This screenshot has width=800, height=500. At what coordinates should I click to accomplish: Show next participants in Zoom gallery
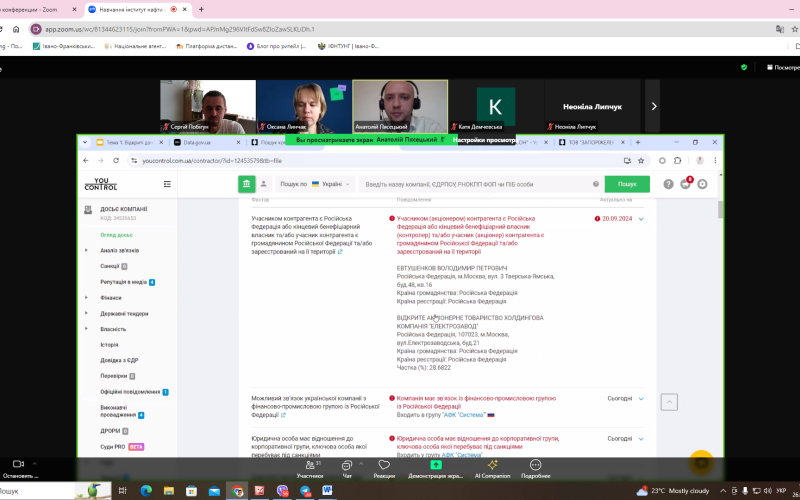coord(653,106)
